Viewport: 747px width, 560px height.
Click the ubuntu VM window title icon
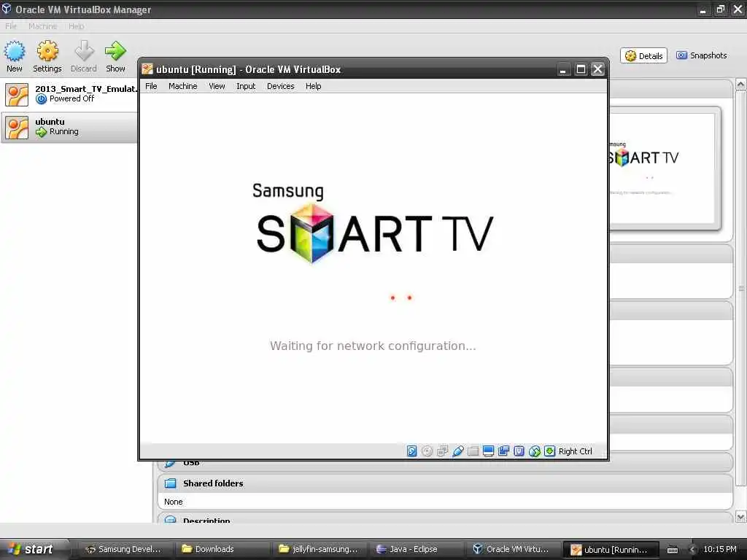pyautogui.click(x=147, y=69)
